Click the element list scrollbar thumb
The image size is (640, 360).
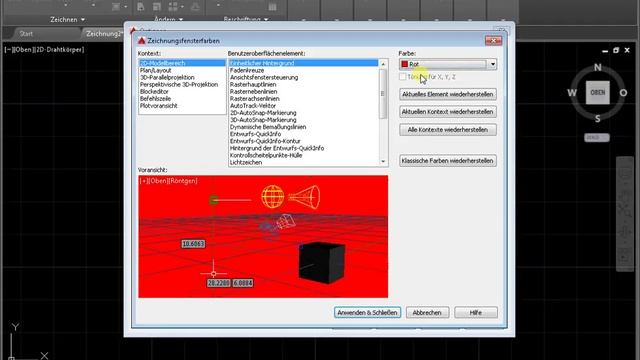pos(383,94)
